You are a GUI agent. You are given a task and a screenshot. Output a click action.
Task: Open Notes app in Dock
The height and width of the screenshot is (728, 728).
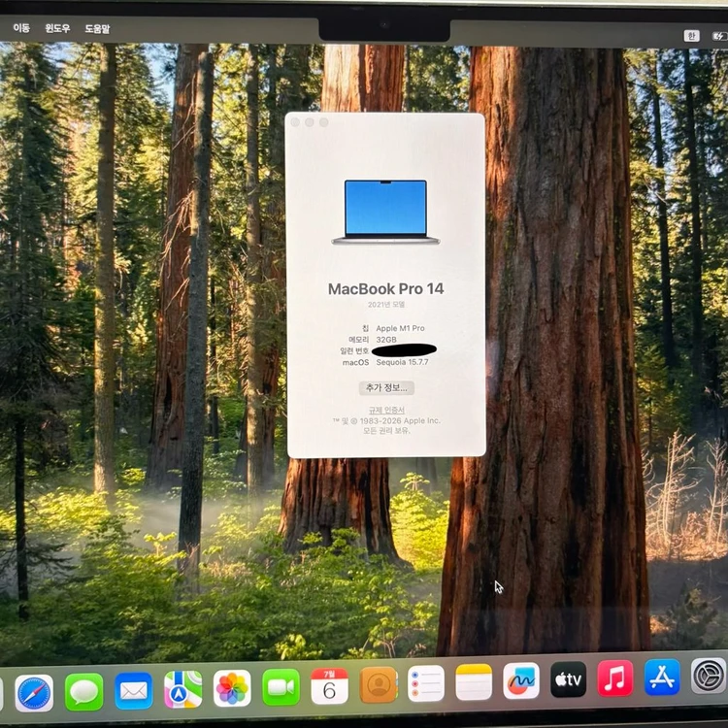pos(474,682)
